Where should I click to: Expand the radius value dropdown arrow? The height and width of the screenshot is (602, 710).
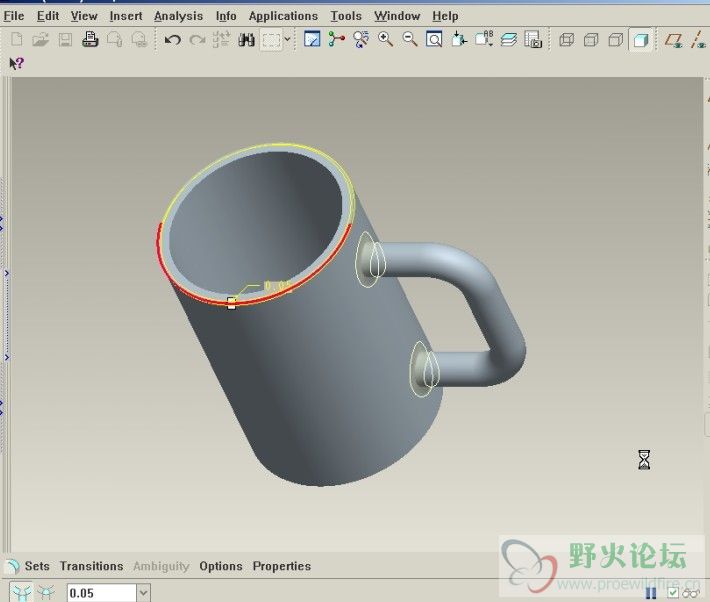coord(143,593)
